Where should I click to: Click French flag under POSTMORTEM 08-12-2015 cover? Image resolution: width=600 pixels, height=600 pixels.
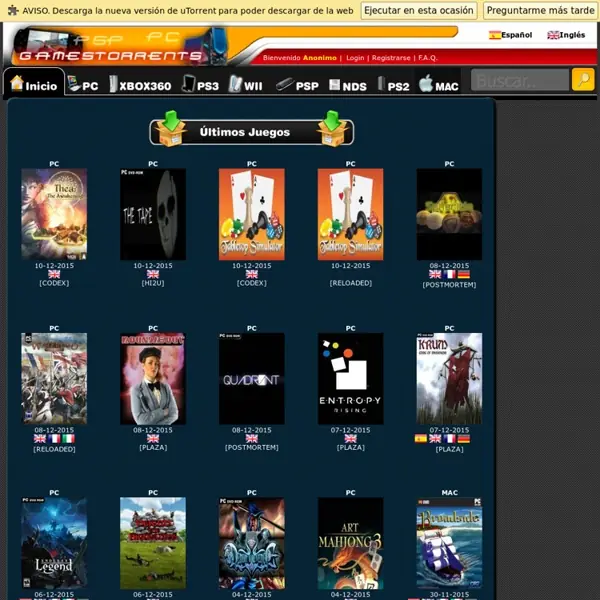(x=449, y=274)
